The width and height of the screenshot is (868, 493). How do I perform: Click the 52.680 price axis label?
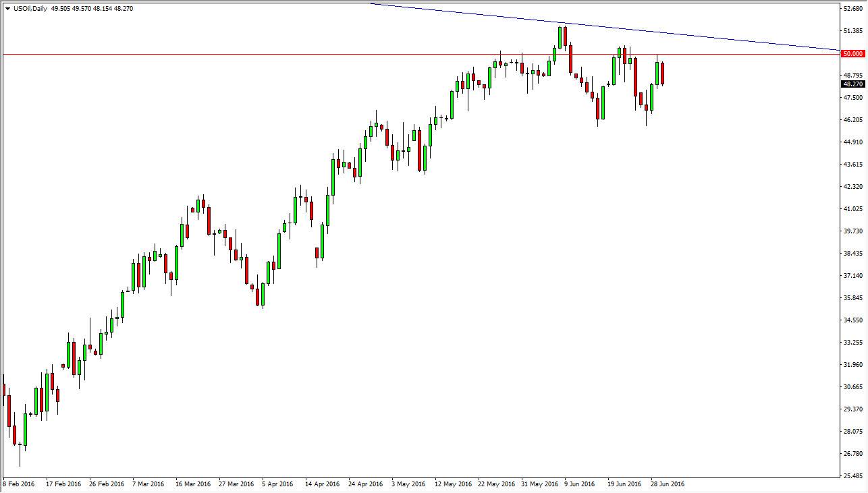pyautogui.click(x=852, y=9)
